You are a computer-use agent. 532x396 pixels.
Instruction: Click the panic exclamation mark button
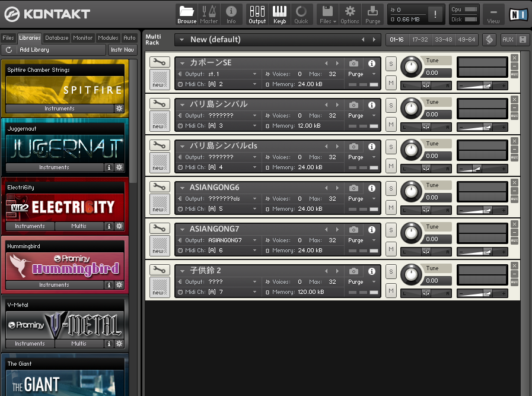[x=435, y=14]
